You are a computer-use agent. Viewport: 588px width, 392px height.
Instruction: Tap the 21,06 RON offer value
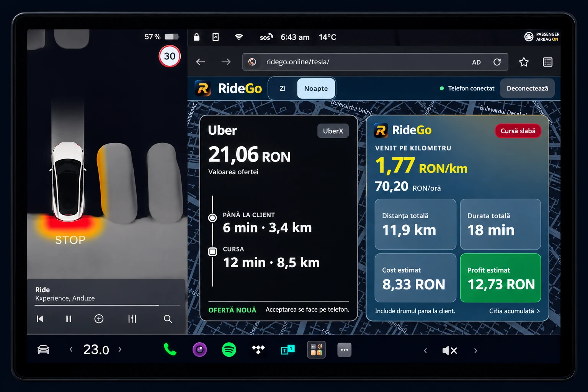(x=249, y=155)
